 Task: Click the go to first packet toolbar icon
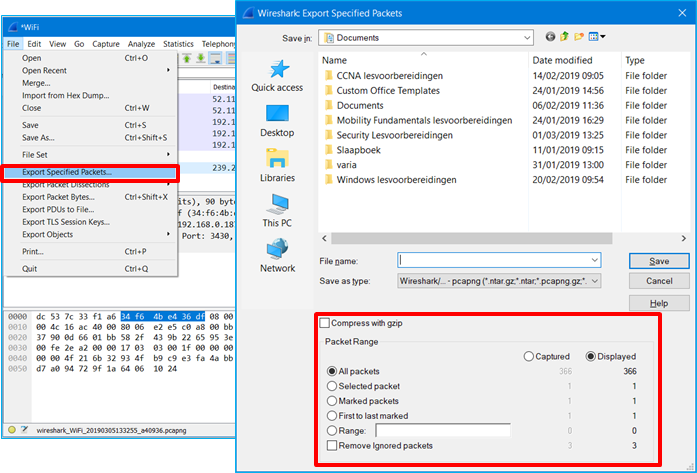(x=187, y=58)
